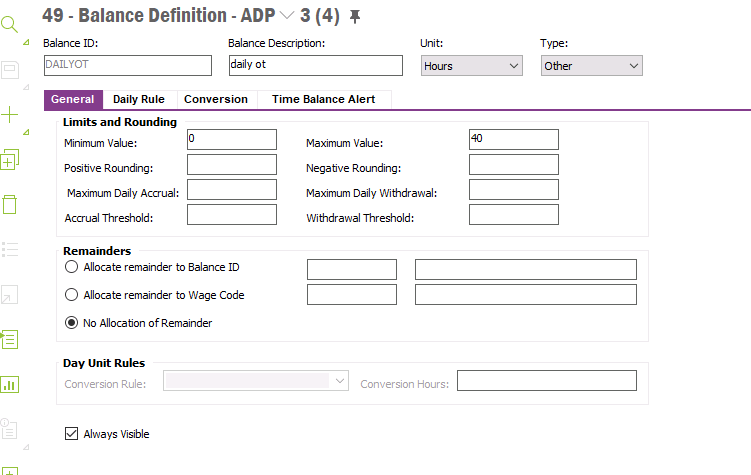This screenshot has height=475, width=751.
Task: Click the green trash delete icon
Action: 10,204
